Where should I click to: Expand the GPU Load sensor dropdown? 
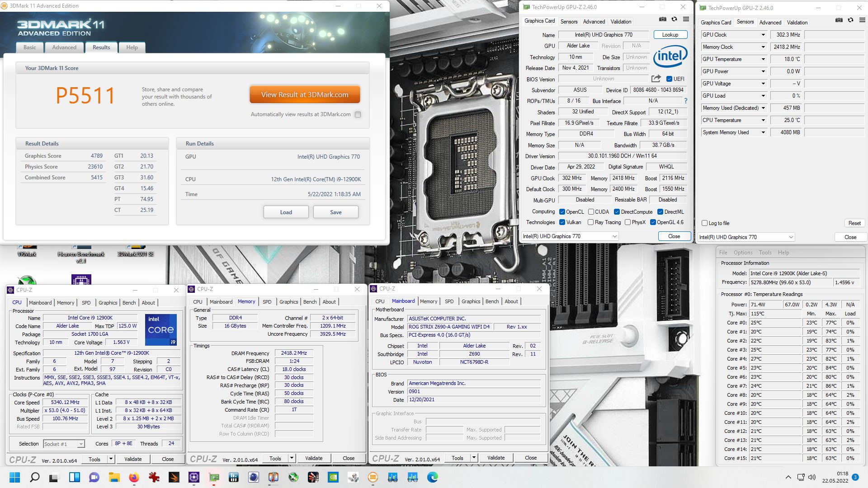[763, 96]
